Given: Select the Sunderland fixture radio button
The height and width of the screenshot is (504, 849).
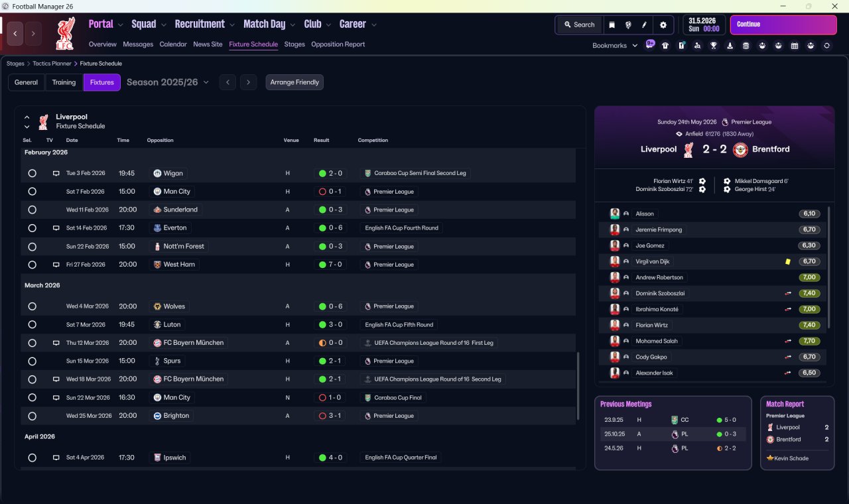Looking at the screenshot, I should click(x=32, y=210).
